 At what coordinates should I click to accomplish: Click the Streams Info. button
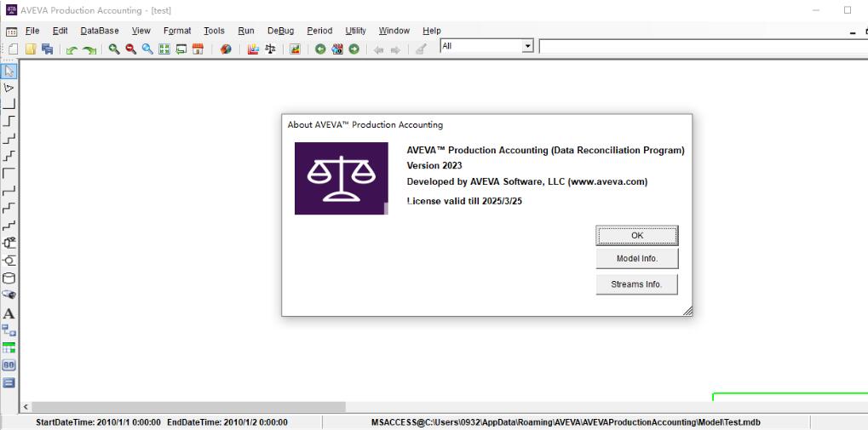[636, 284]
